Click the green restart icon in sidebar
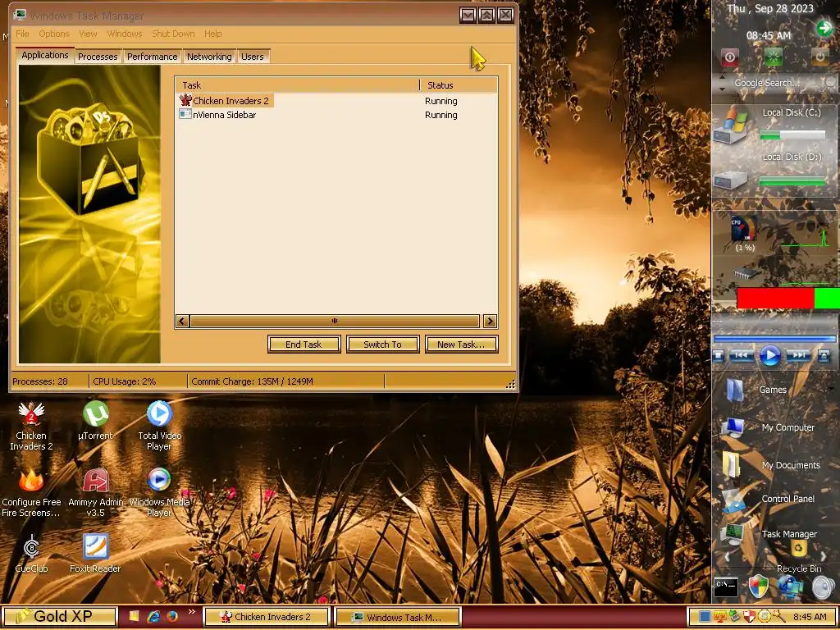 [773, 57]
